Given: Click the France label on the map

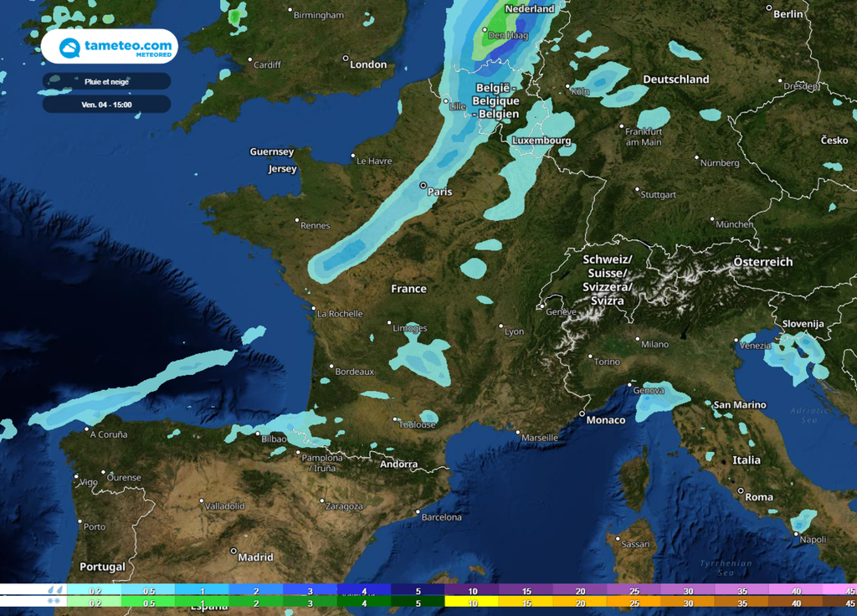Looking at the screenshot, I should click(409, 288).
